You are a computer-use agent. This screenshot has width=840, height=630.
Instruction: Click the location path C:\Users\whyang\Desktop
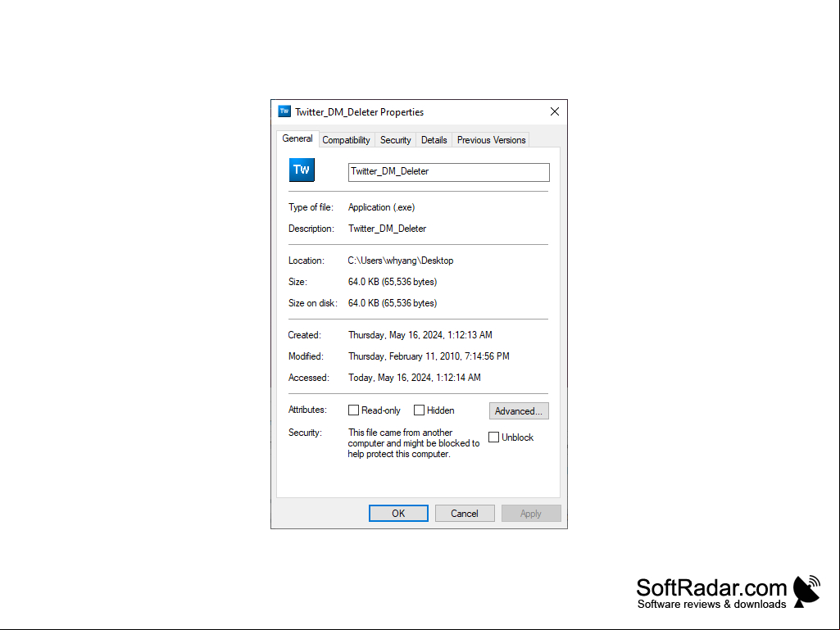coord(401,261)
